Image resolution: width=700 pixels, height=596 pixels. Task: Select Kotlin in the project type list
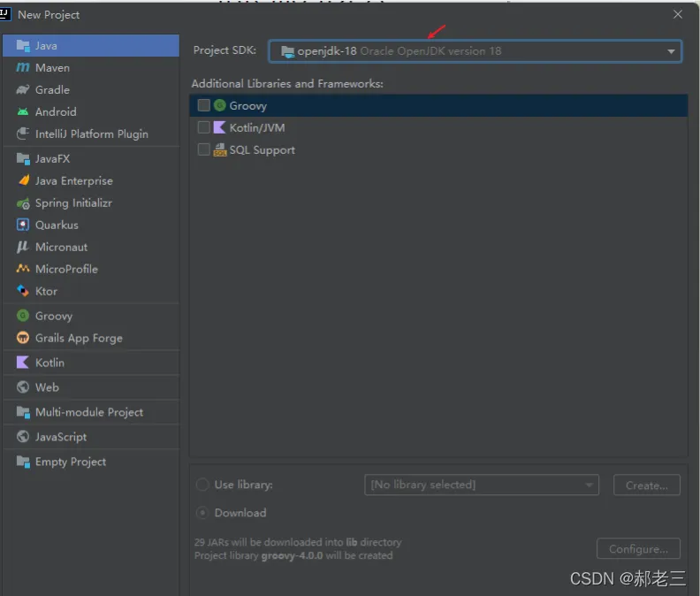[x=91, y=363]
